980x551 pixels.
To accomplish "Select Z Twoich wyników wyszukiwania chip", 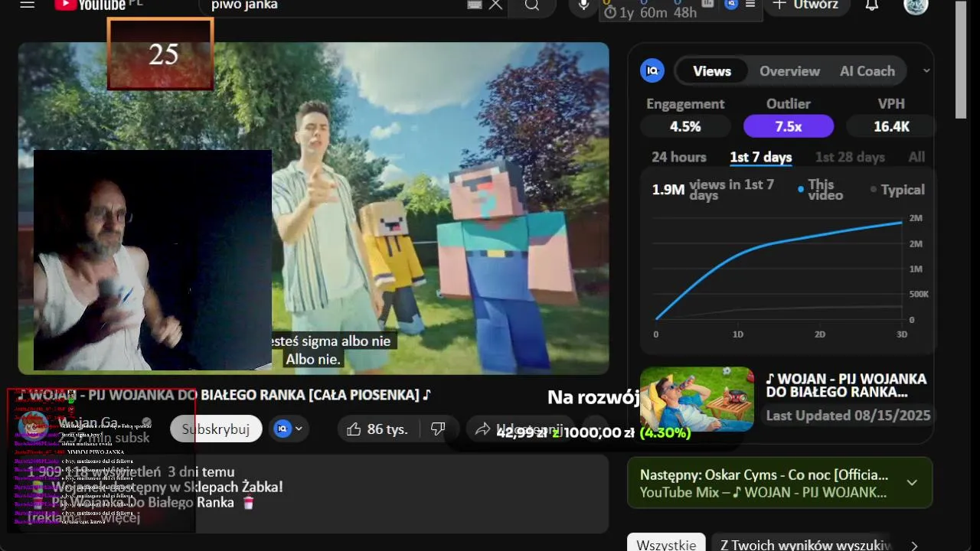I will 803,544.
